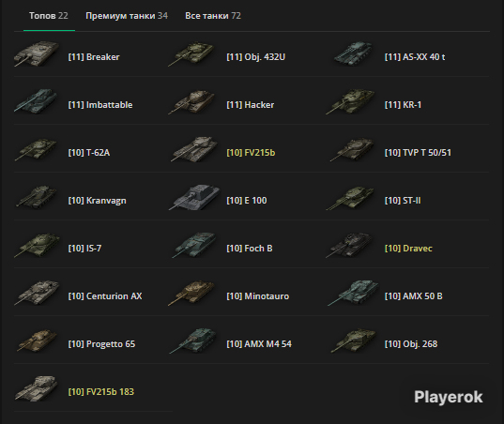Viewport: 504px width, 424px height.
Task: Select the text [11] Hacker
Action: pyautogui.click(x=251, y=105)
